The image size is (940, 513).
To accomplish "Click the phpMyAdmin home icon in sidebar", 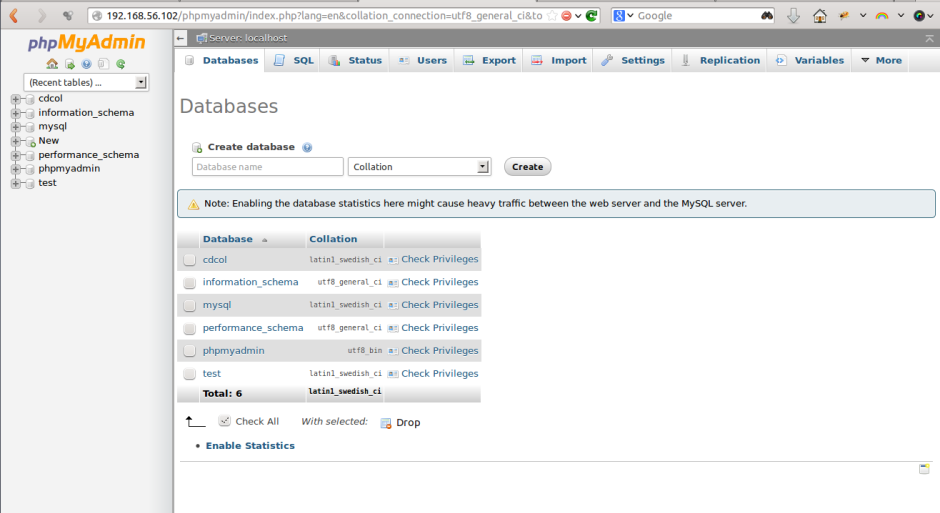I will pyautogui.click(x=52, y=64).
